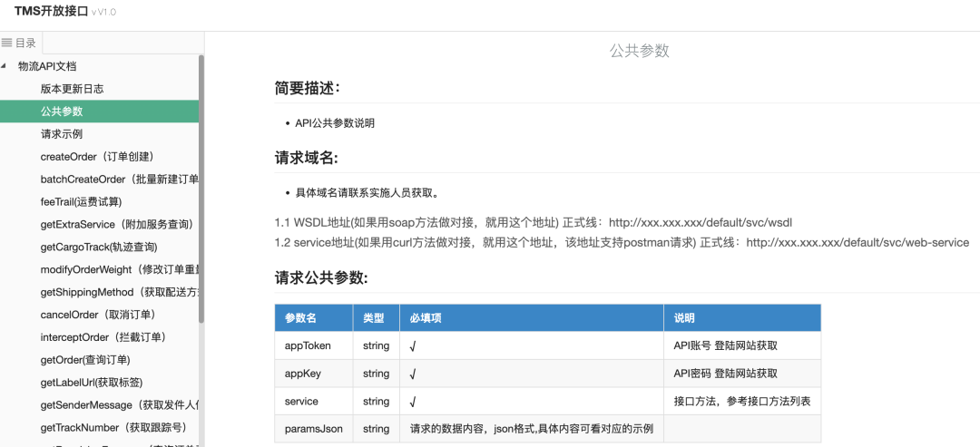This screenshot has height=447, width=980.
Task: Click API密码 登陆网站获取 description
Action: click(x=726, y=374)
